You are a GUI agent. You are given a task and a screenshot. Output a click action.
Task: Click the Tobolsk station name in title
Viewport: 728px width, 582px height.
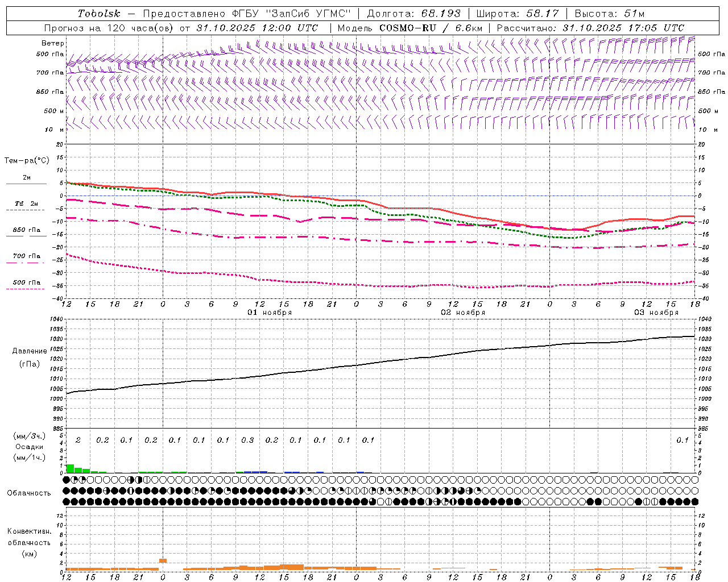(99, 14)
